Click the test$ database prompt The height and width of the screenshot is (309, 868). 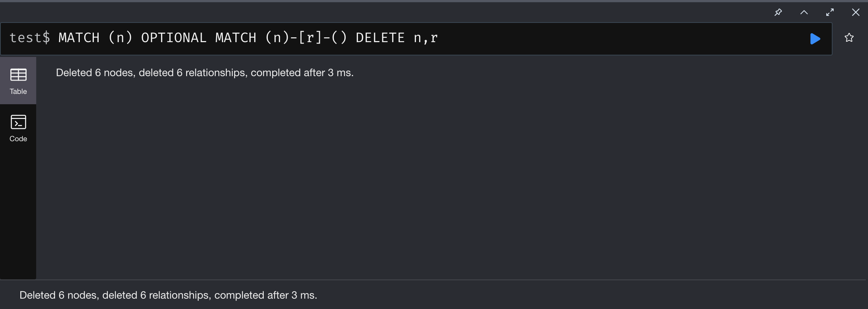(x=30, y=38)
